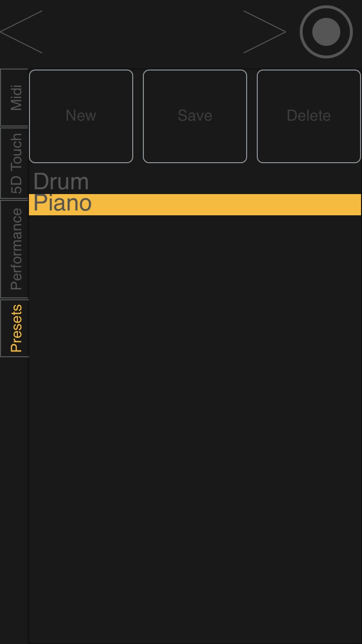This screenshot has width=362, height=644.
Task: Switch to the Midi tab
Action: tap(14, 98)
